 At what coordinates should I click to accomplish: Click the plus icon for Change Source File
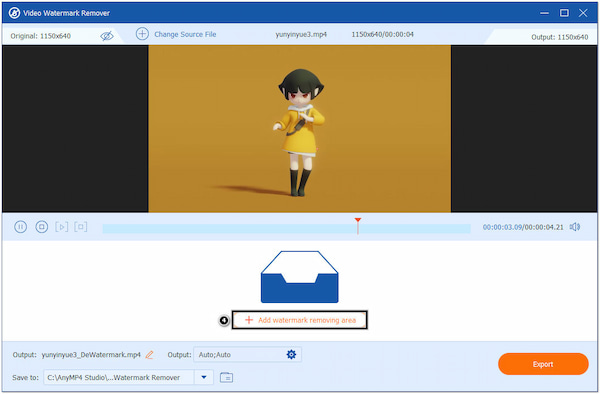point(142,34)
